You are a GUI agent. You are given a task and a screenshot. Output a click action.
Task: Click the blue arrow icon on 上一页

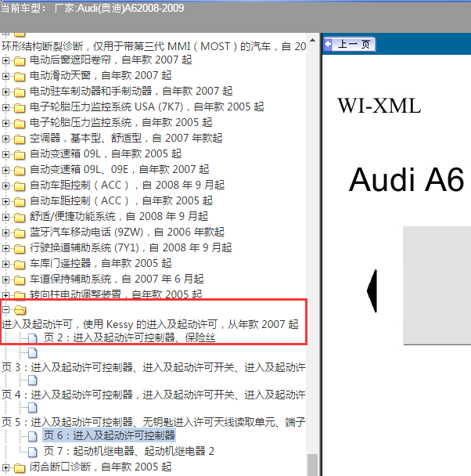329,45
